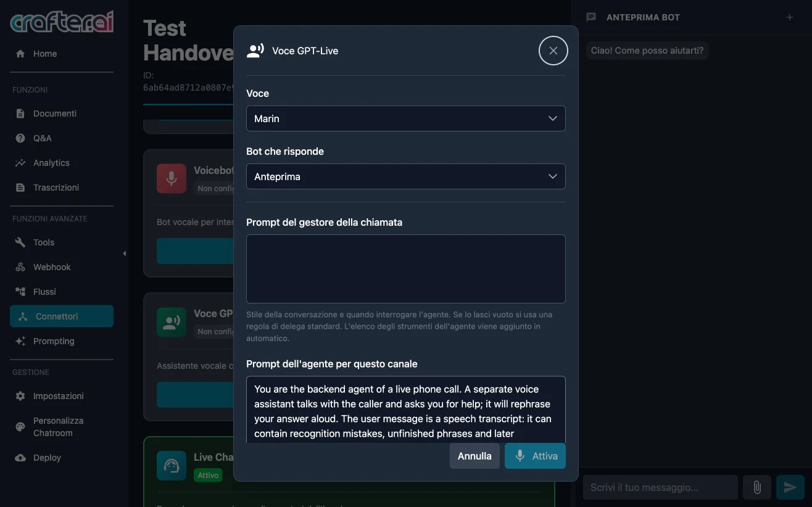Open the Voce dropdown showing Marin

pos(406,118)
